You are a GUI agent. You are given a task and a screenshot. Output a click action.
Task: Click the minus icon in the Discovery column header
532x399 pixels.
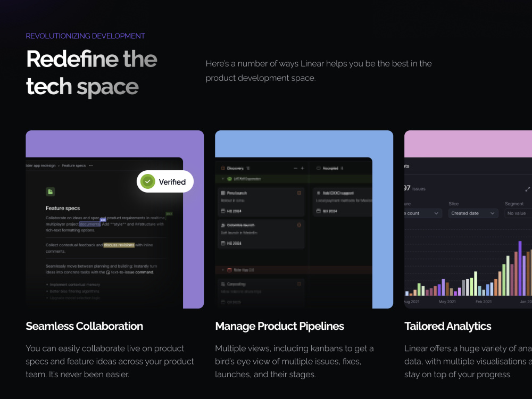pos(295,168)
